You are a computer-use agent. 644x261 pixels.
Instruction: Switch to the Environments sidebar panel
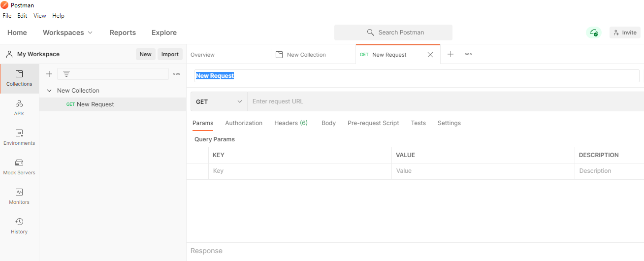(x=19, y=137)
